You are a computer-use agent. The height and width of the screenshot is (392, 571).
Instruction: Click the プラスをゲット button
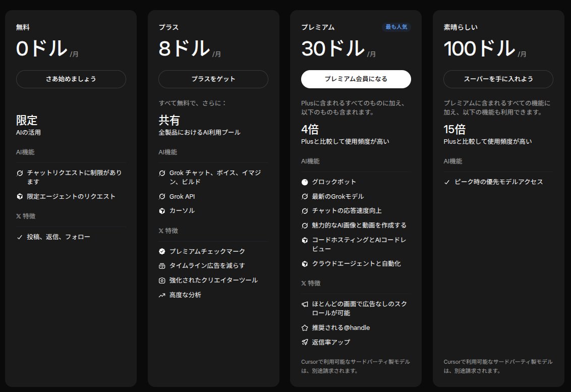tap(213, 79)
